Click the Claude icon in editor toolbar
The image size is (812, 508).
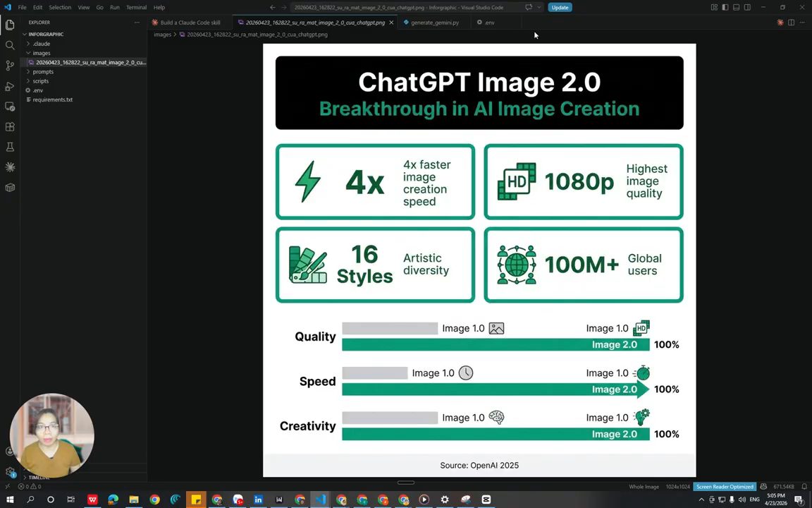pos(780,23)
